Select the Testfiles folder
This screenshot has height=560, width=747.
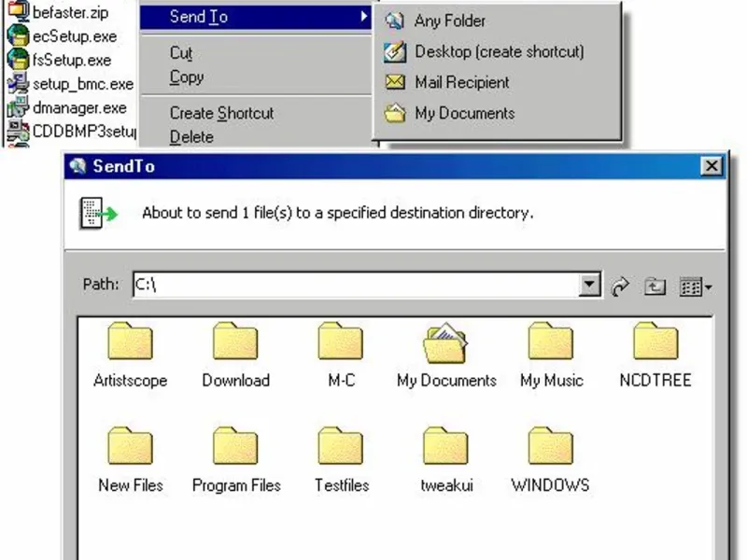tap(341, 460)
